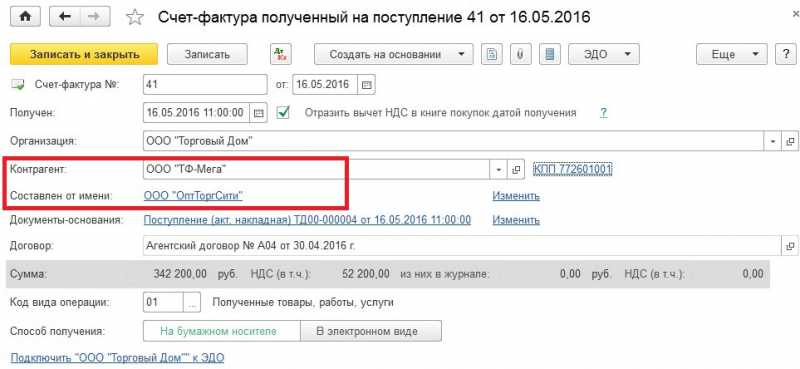
Task: Go to the home page icon
Action: [x=26, y=16]
